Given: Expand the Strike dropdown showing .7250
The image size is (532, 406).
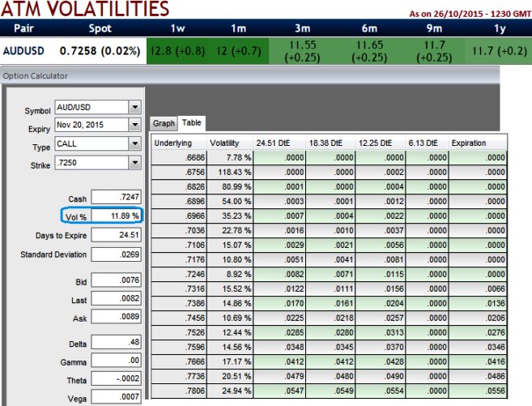Looking at the screenshot, I should pos(134,162).
